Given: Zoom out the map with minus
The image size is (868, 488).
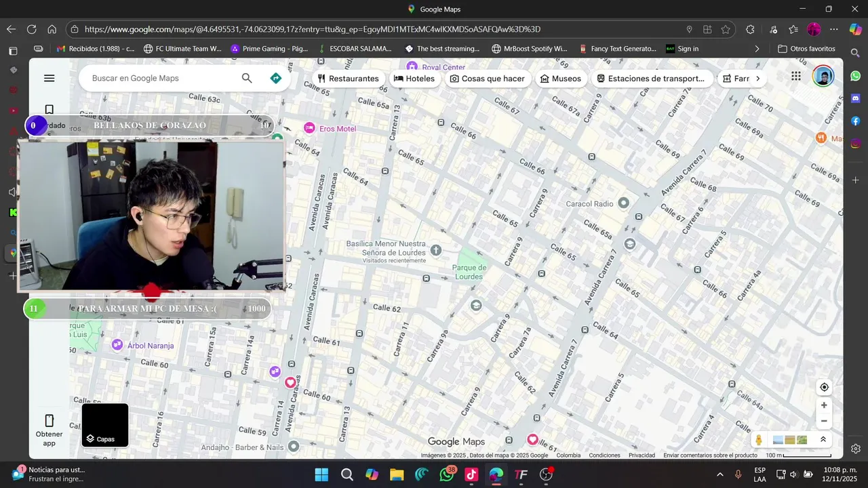Looking at the screenshot, I should (x=824, y=421).
